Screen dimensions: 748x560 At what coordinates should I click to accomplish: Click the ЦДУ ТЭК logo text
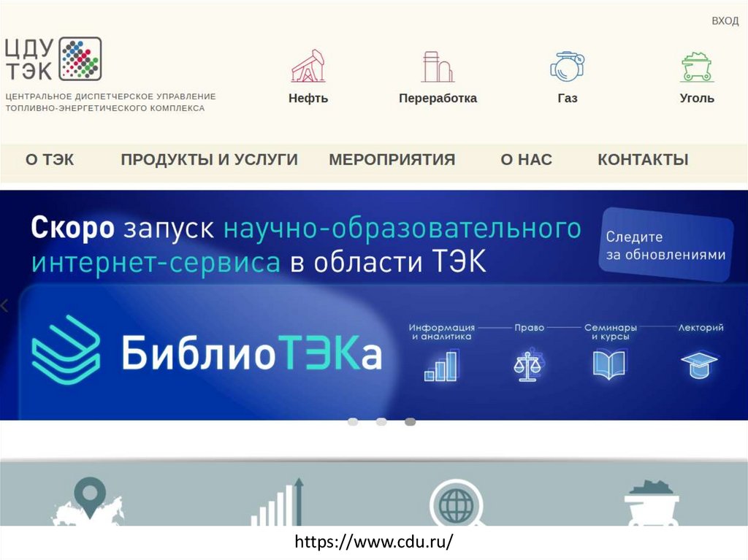[x=29, y=60]
